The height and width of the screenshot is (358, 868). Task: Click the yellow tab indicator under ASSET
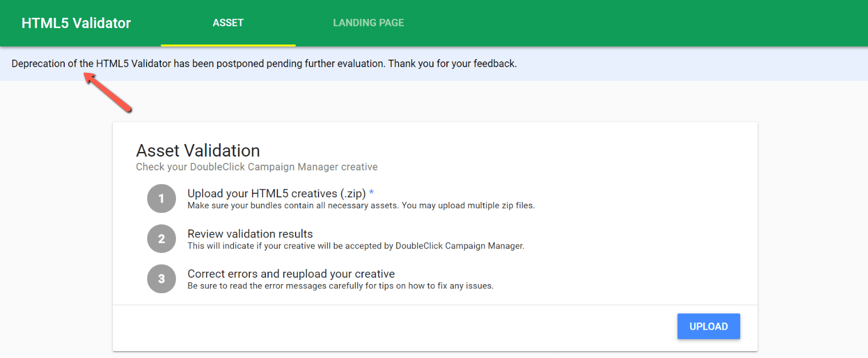click(228, 45)
